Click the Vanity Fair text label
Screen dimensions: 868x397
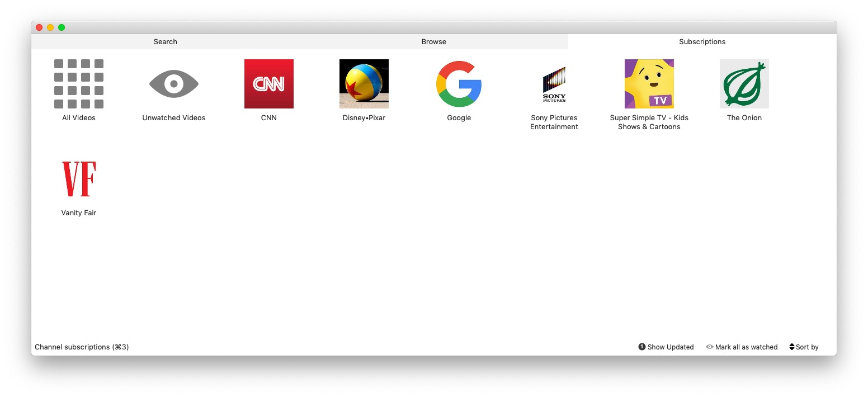point(79,213)
